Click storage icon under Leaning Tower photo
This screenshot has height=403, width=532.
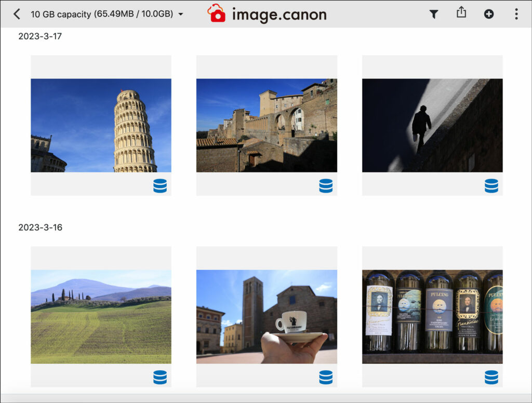pos(160,186)
